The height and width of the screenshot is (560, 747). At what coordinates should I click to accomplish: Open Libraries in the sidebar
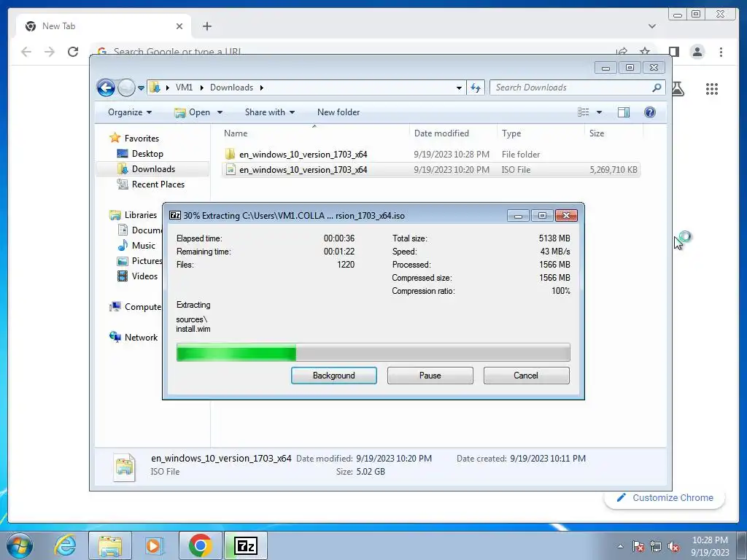(x=141, y=215)
